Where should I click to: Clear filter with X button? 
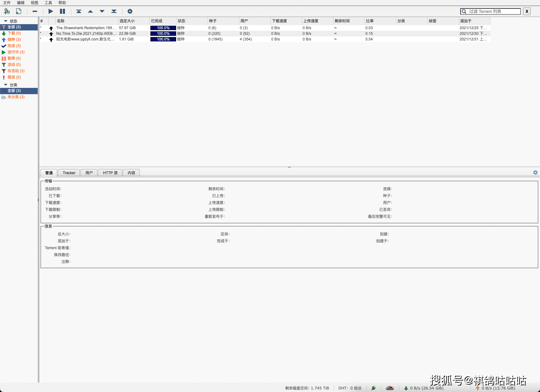527,11
